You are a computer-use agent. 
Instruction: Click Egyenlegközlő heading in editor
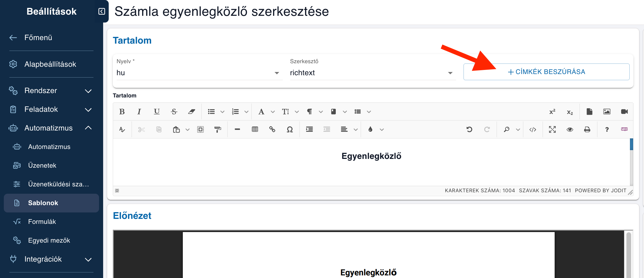tap(371, 156)
